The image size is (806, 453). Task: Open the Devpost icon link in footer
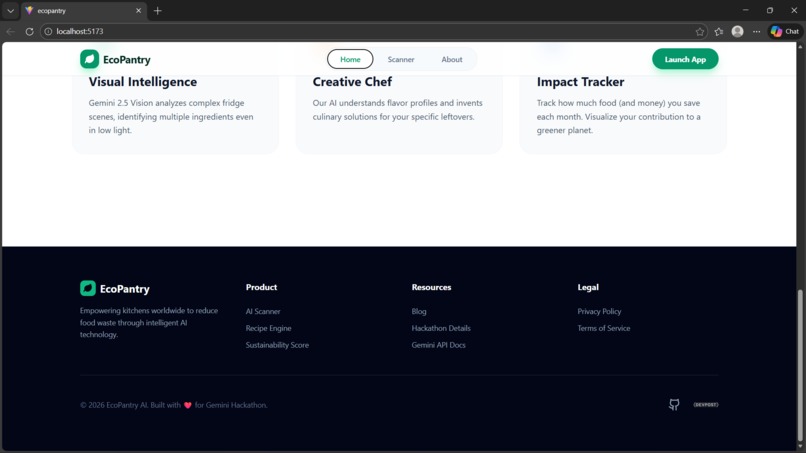[x=706, y=405]
